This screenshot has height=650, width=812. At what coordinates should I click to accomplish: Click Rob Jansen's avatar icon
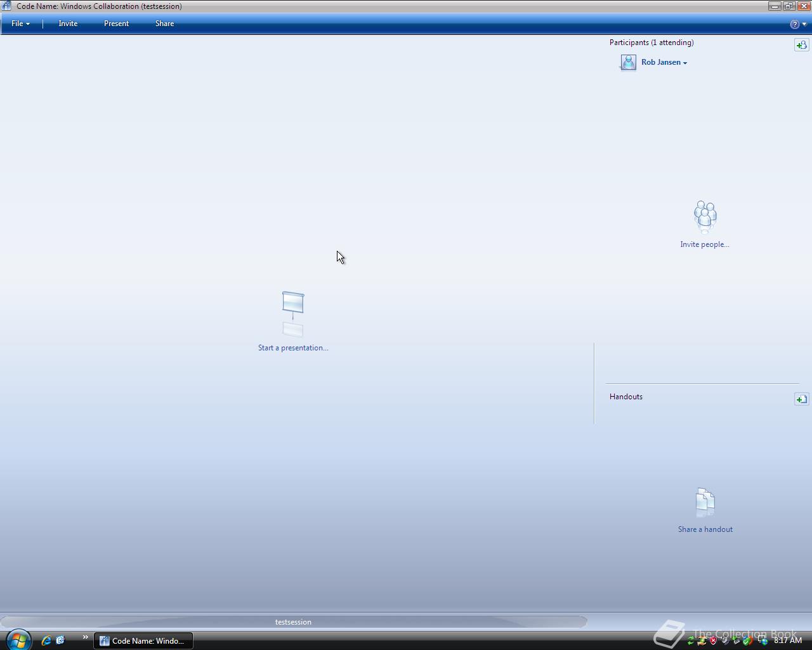point(628,62)
